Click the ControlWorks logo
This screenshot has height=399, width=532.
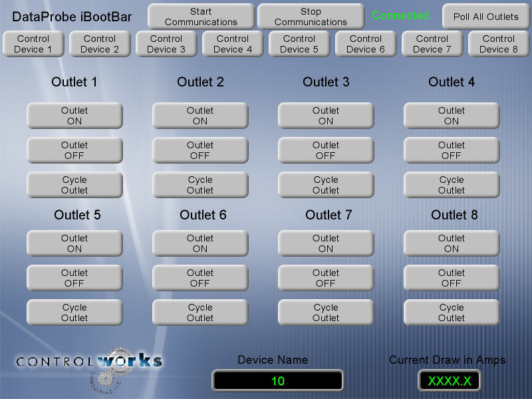[x=89, y=370]
